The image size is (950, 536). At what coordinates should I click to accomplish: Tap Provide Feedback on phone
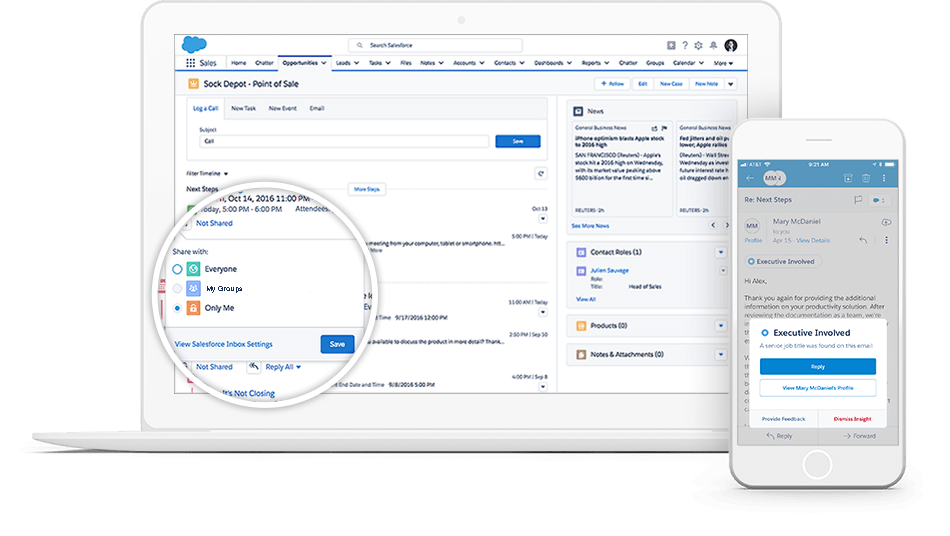[783, 419]
